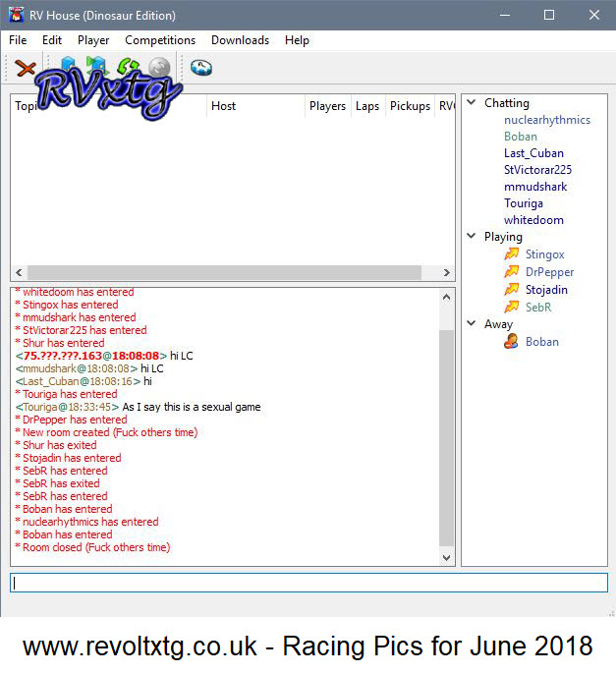Click the 'Stojadin has entered' log line
Viewport: 616px width, 674px height.
click(68, 458)
